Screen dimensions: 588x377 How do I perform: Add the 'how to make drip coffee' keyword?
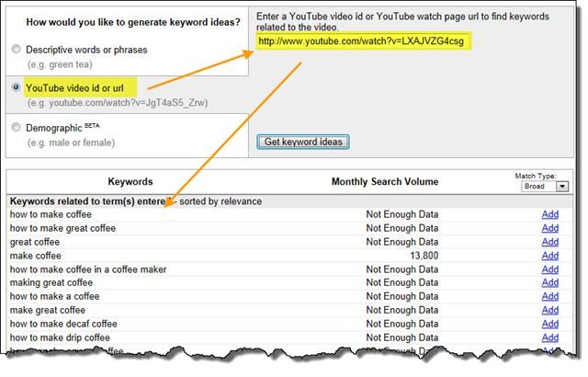[x=549, y=338]
